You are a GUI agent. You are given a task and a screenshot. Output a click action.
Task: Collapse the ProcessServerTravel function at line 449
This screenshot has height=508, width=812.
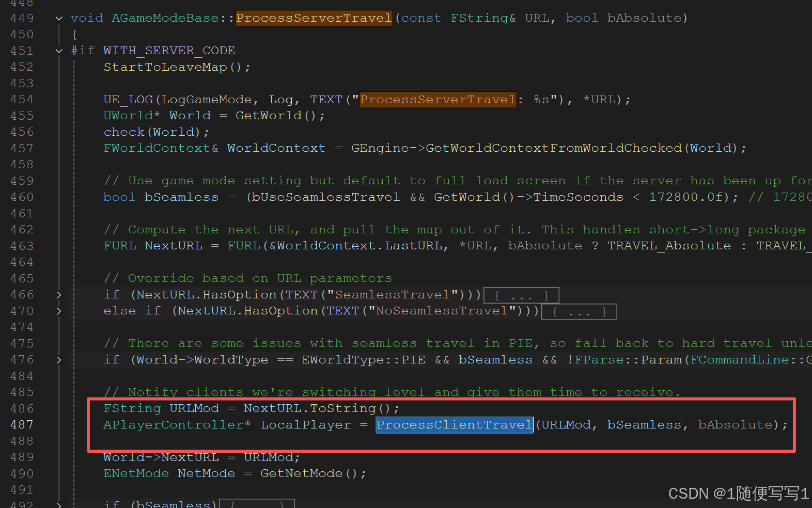(59, 18)
